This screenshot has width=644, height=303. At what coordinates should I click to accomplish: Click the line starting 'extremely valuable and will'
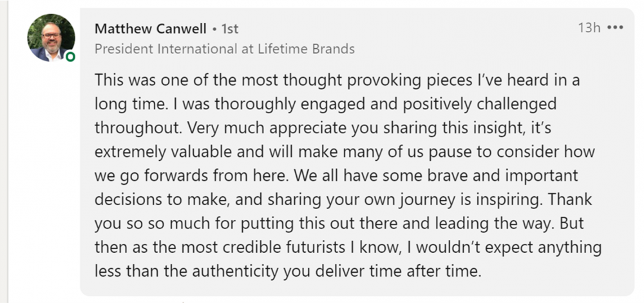pos(345,152)
